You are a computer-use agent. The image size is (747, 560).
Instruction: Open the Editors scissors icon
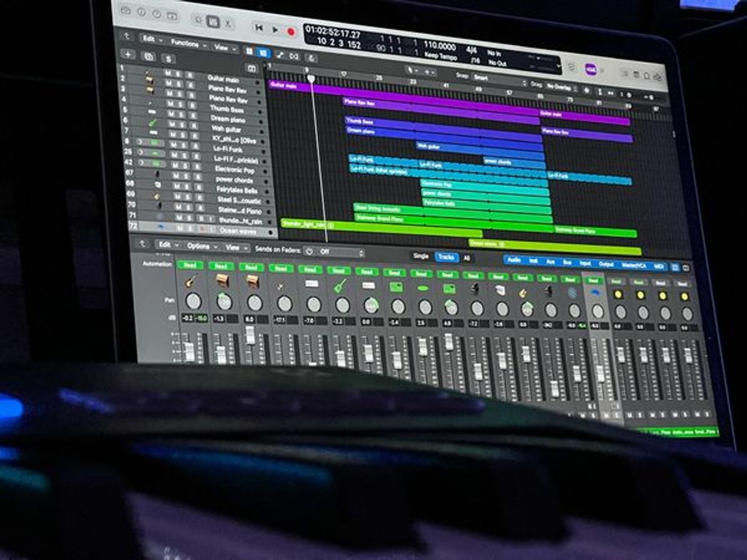point(228,24)
